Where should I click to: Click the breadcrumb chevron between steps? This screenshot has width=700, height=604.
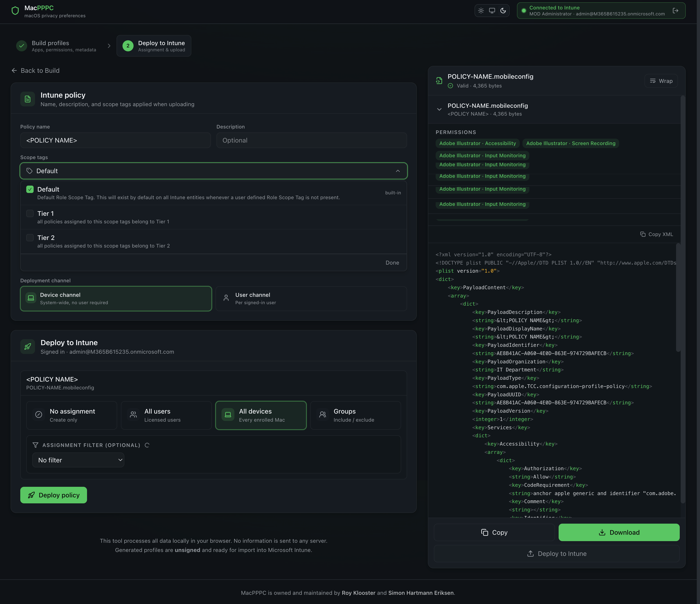click(x=109, y=46)
